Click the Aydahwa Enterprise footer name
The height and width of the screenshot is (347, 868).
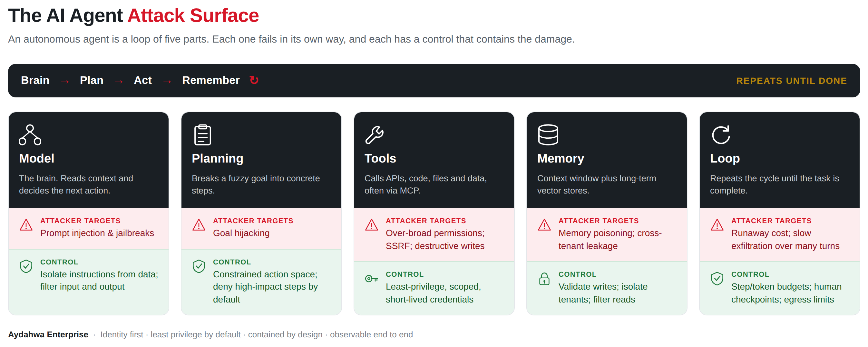point(48,334)
